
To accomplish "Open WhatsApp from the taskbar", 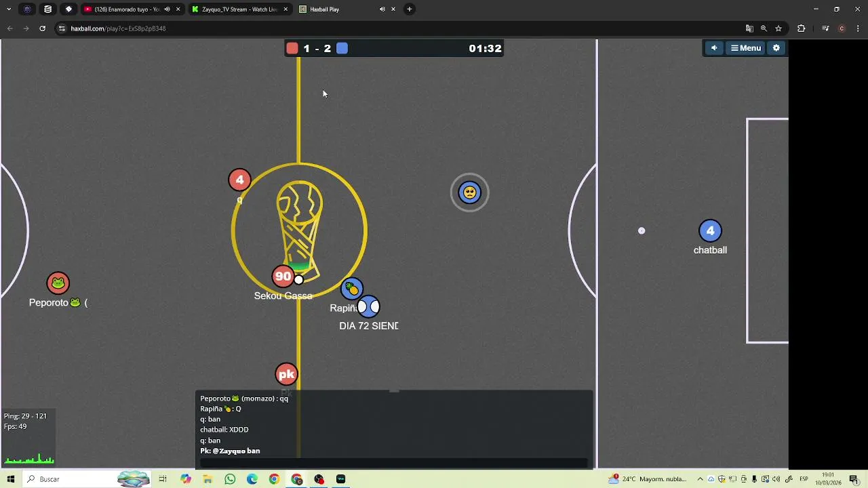I will [230, 479].
